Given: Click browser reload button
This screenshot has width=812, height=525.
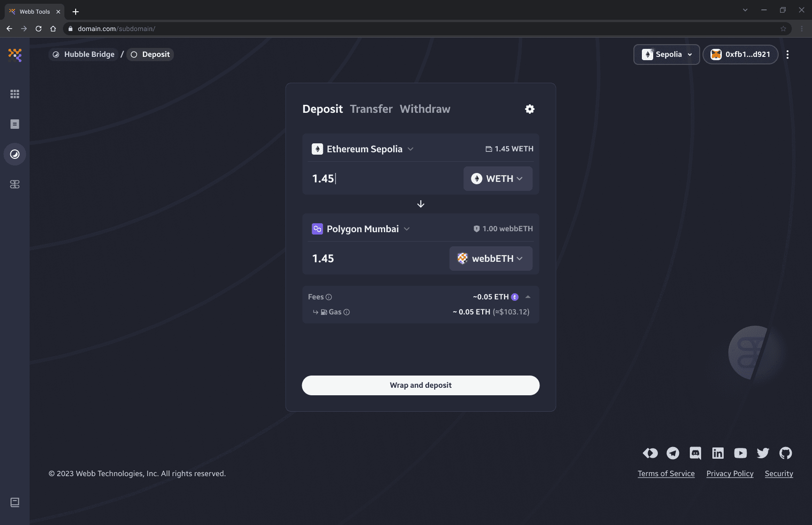Looking at the screenshot, I should [39, 29].
